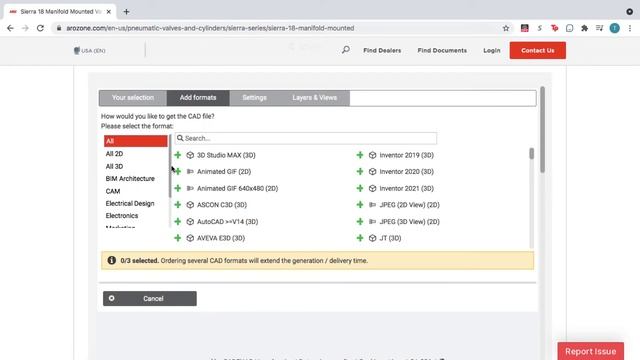Screen dimensions: 640x360
Task: Click the 3D cube icon beside Inventor 2019
Action: pyautogui.click(x=372, y=155)
